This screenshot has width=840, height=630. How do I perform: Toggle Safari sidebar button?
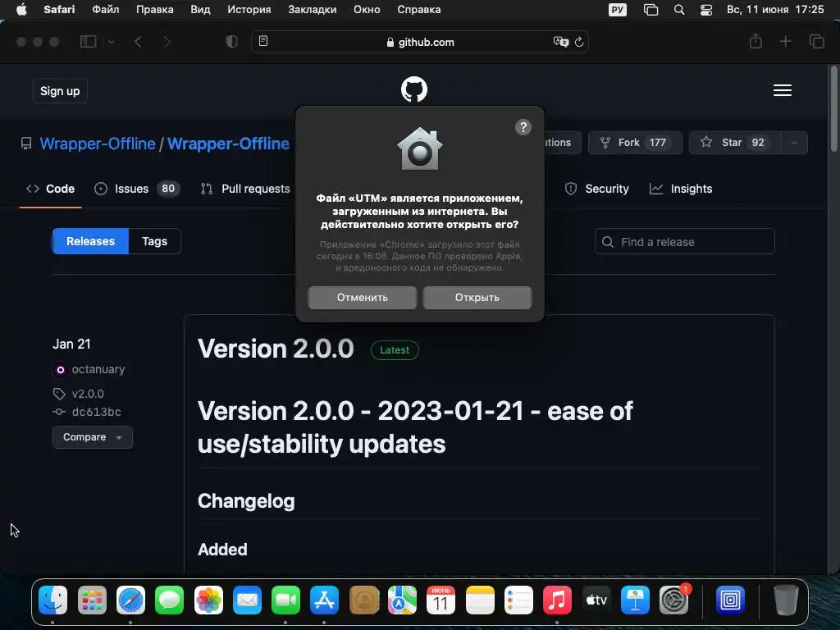pos(88,42)
